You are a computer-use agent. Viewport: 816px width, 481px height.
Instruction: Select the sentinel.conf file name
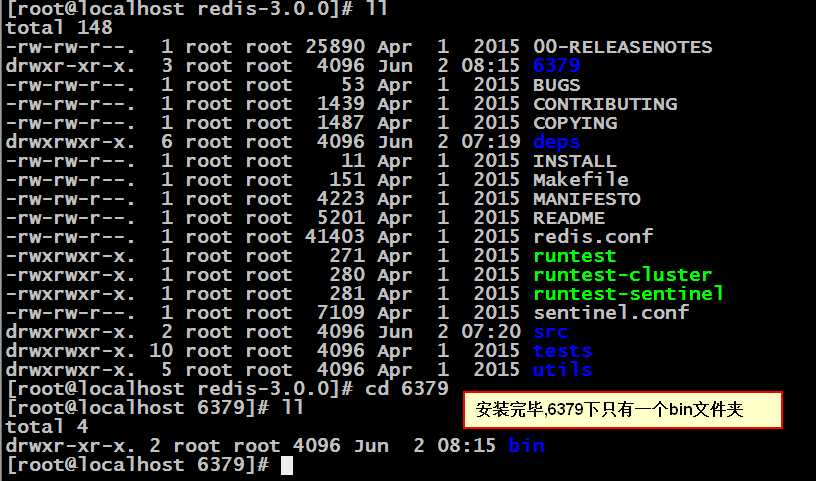click(611, 313)
